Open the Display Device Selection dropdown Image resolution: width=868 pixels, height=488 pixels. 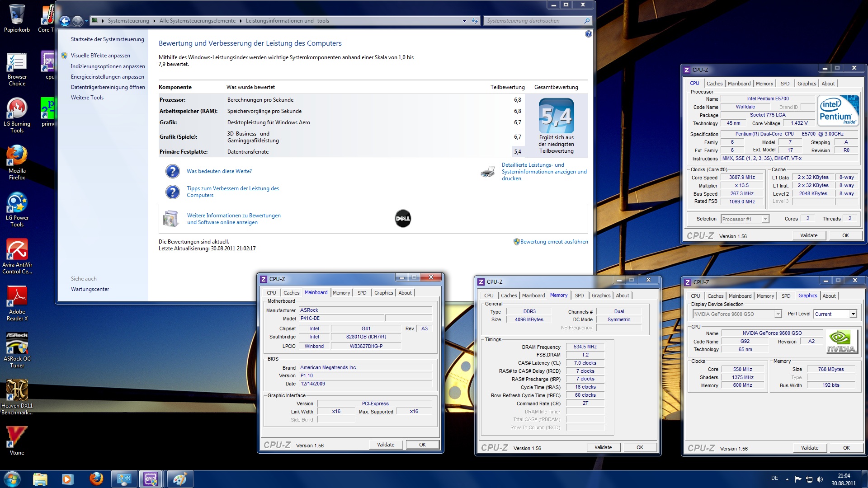click(778, 314)
